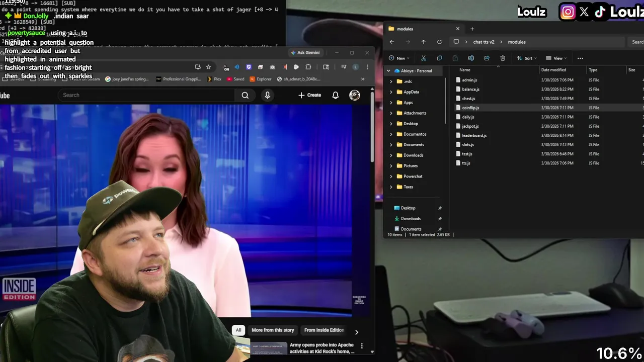
Task: Open the Downloads quick access item
Action: click(411, 219)
